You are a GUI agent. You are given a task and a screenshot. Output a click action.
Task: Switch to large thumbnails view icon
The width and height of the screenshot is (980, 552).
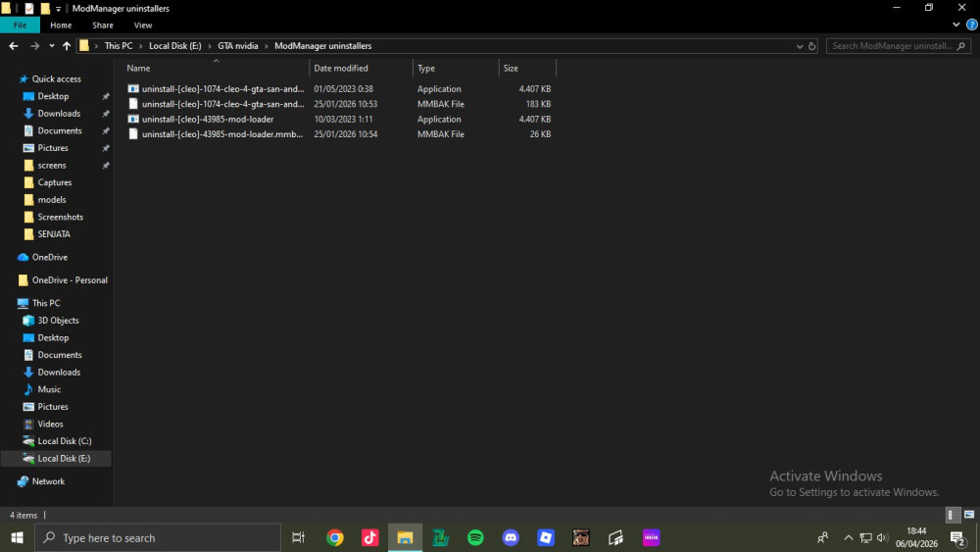(969, 515)
